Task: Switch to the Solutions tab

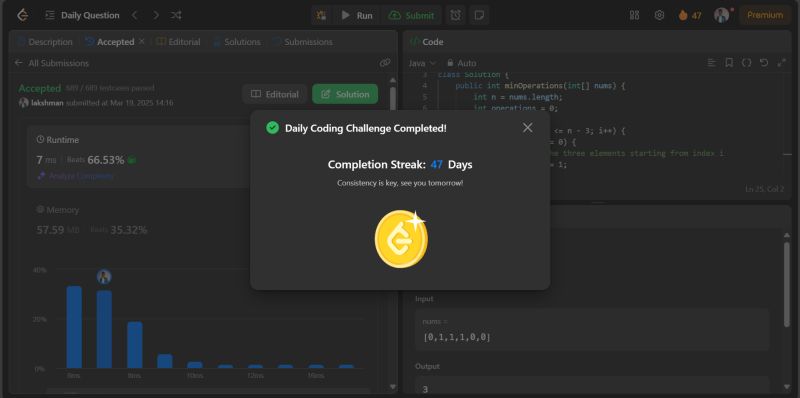Action: 236,42
